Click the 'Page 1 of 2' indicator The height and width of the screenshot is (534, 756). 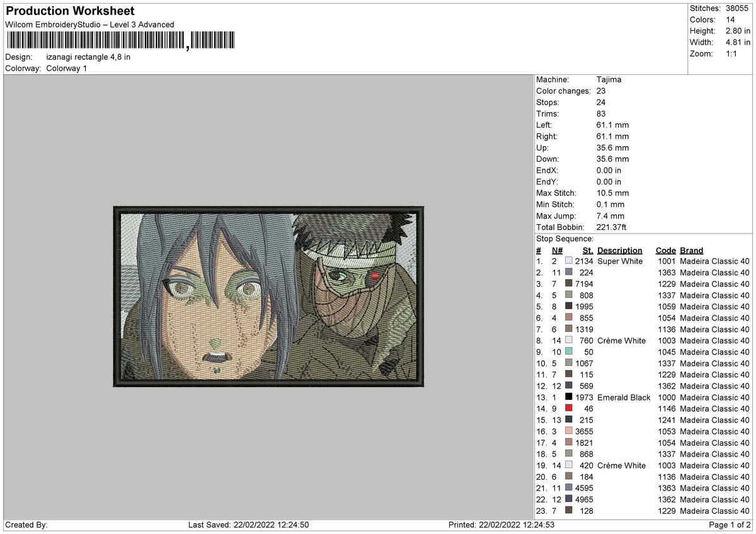coord(730,525)
